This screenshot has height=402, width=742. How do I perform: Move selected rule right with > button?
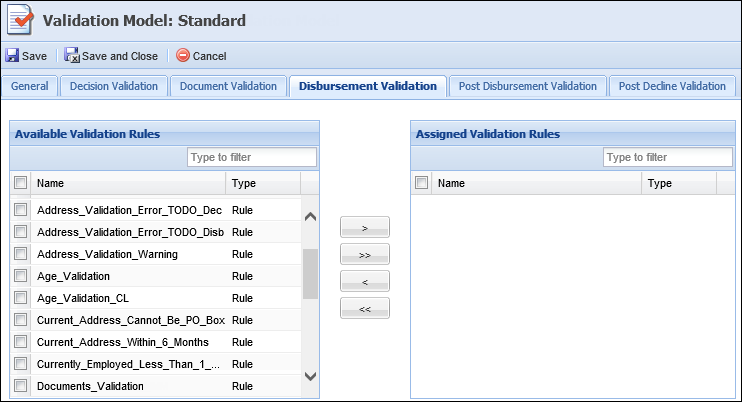tap(364, 227)
